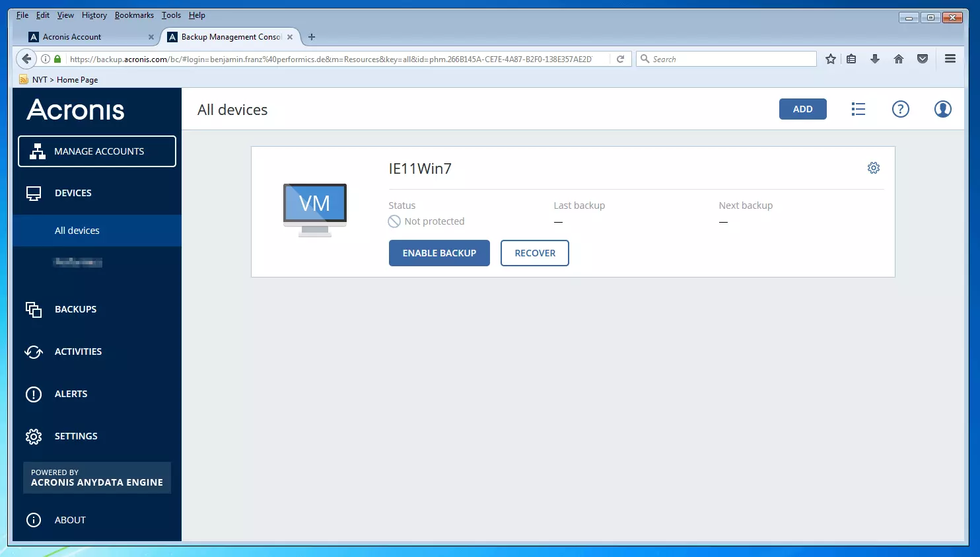
Task: Click the VM device thumbnail image
Action: (x=315, y=210)
